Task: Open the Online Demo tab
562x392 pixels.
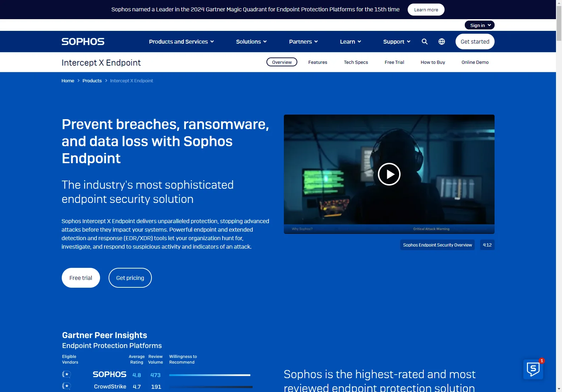Action: pyautogui.click(x=475, y=62)
